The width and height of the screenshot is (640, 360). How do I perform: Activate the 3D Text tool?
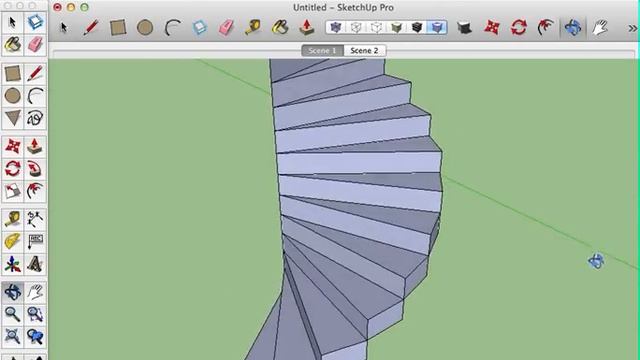tap(35, 264)
